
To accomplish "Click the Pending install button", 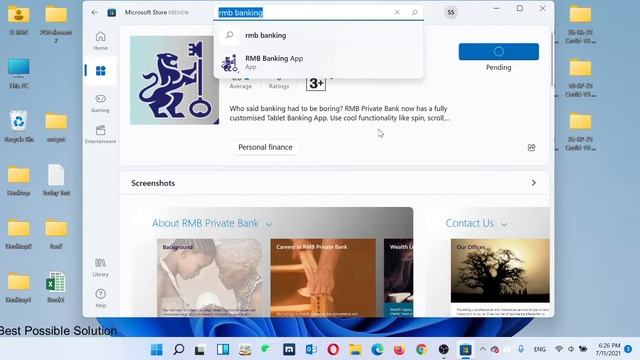I will point(498,51).
